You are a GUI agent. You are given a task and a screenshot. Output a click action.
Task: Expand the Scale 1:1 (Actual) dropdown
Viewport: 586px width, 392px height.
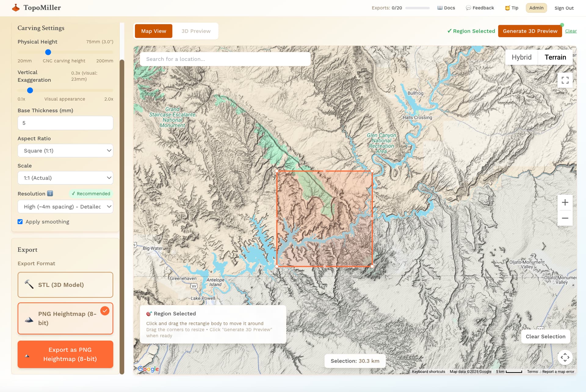(65, 178)
